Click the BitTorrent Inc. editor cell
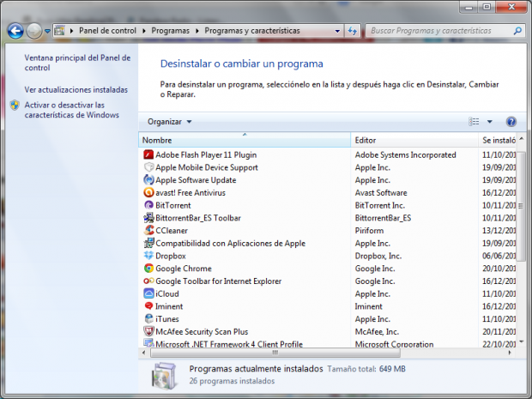Viewport: 532px width, 399px height. [x=379, y=205]
